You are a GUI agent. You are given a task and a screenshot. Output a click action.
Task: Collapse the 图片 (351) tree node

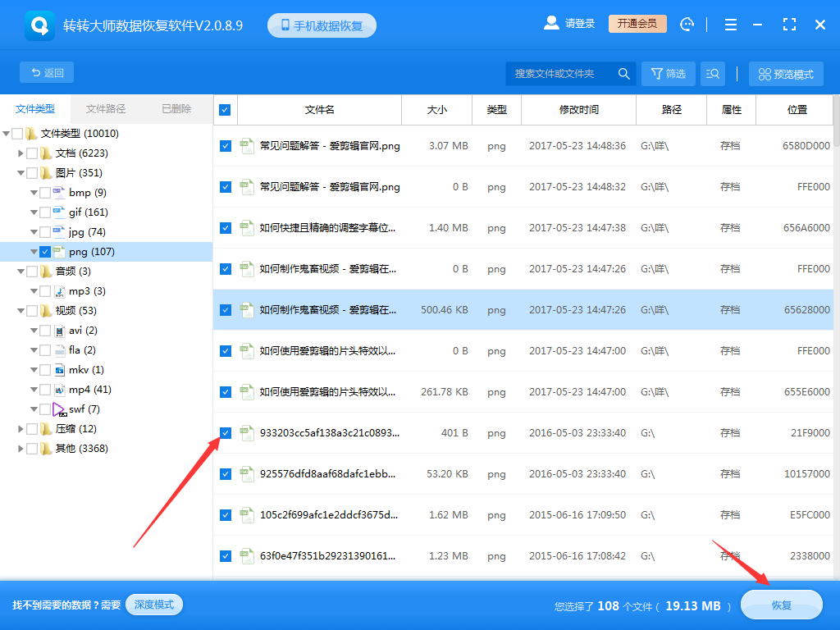pos(21,173)
